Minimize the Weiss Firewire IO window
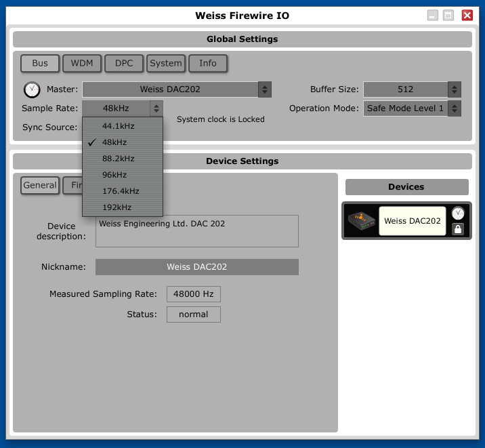 pos(432,15)
